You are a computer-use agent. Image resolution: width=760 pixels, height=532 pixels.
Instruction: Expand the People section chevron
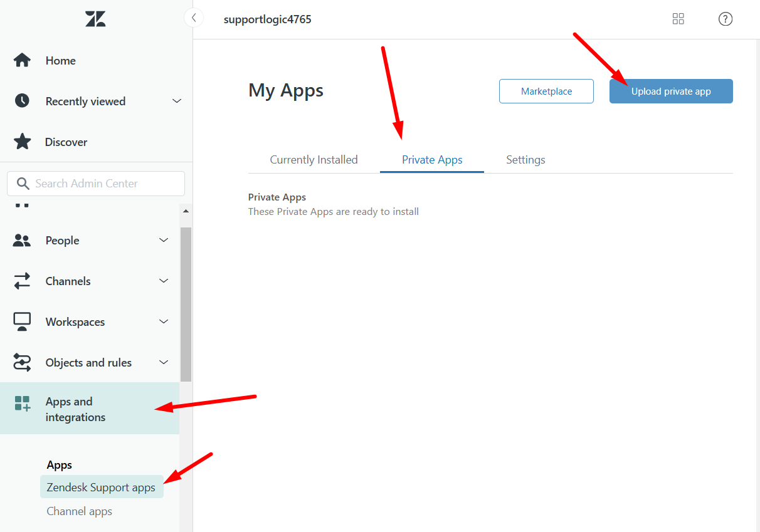coord(164,240)
